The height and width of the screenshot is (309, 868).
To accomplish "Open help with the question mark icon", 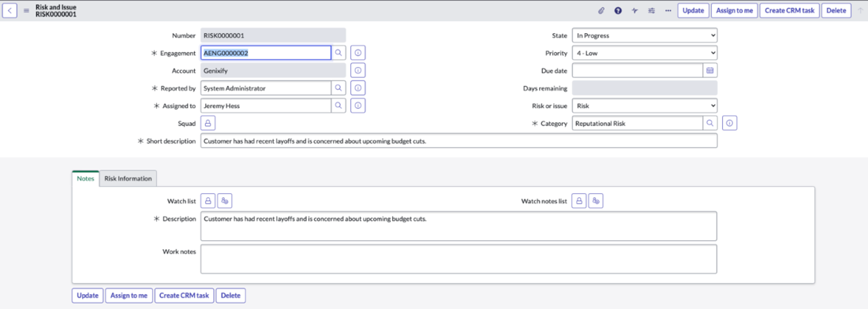I will [618, 10].
